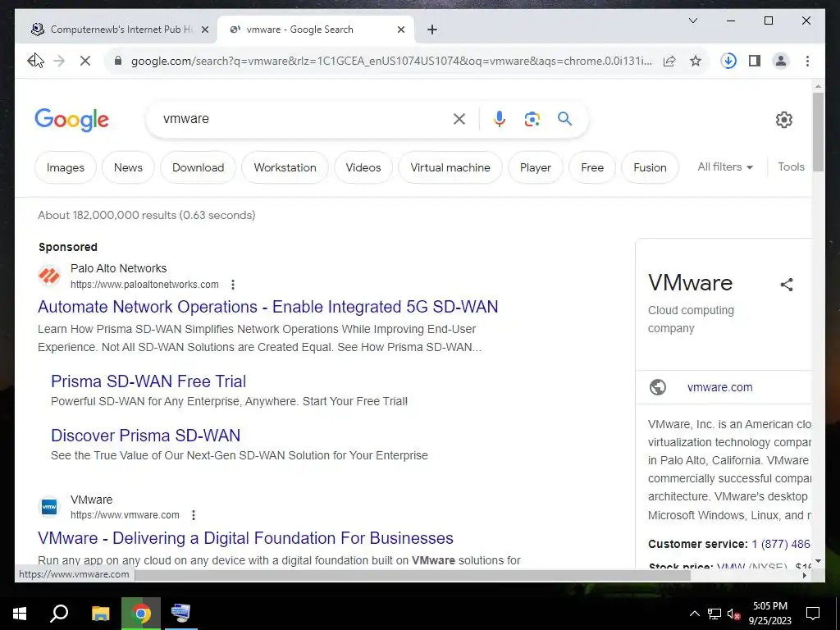This screenshot has height=630, width=840.
Task: Open the taskbar clock and date
Action: (x=769, y=614)
